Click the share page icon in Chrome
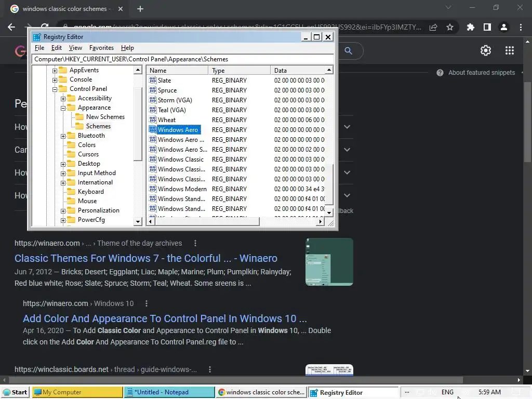The height and width of the screenshot is (399, 532). click(433, 27)
